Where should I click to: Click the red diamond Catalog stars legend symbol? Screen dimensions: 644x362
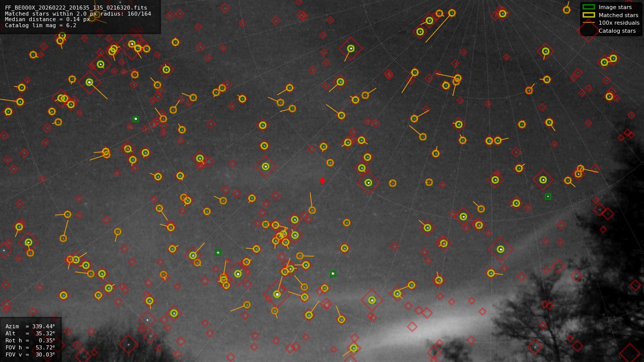coord(588,31)
